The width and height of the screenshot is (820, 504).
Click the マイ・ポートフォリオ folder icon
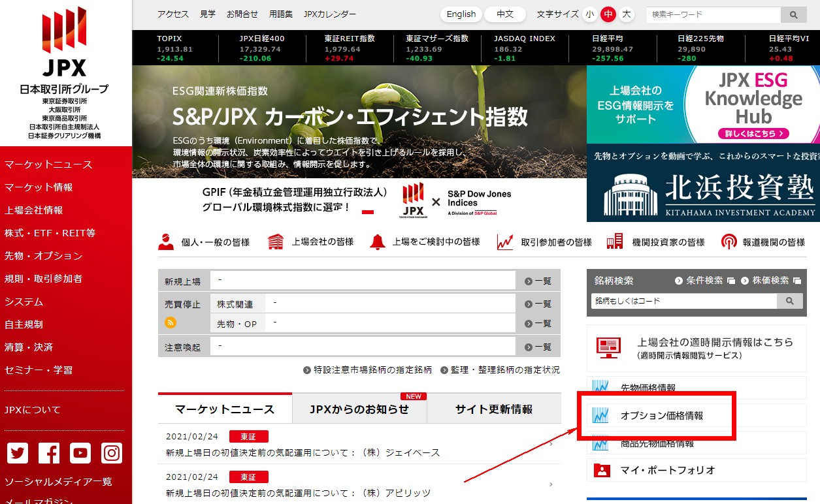point(602,470)
